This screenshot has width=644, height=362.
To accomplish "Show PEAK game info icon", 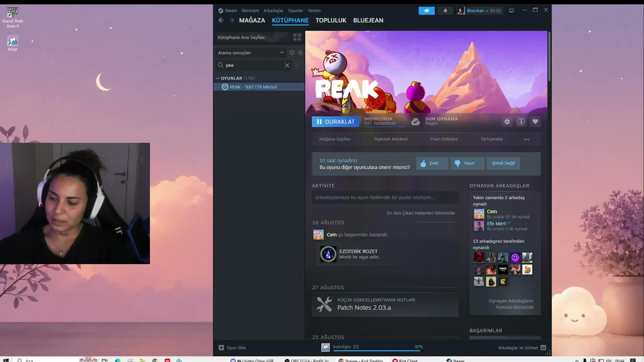I will [x=521, y=122].
